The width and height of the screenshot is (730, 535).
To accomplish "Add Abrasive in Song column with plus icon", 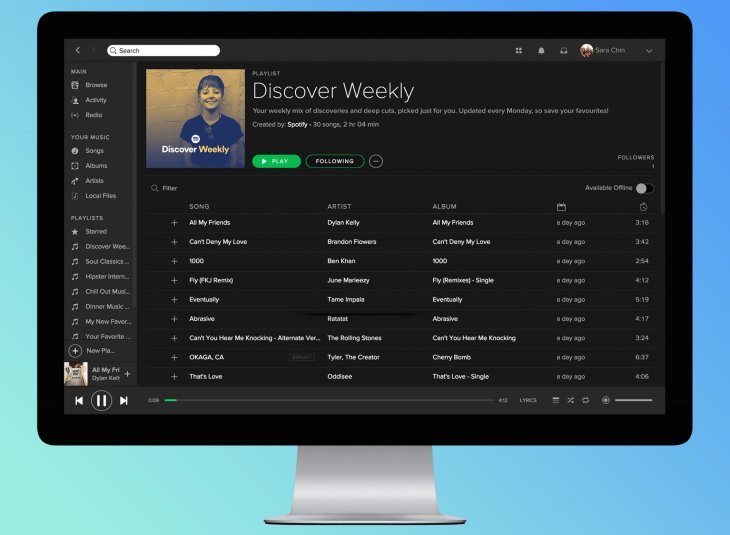I will (x=174, y=319).
